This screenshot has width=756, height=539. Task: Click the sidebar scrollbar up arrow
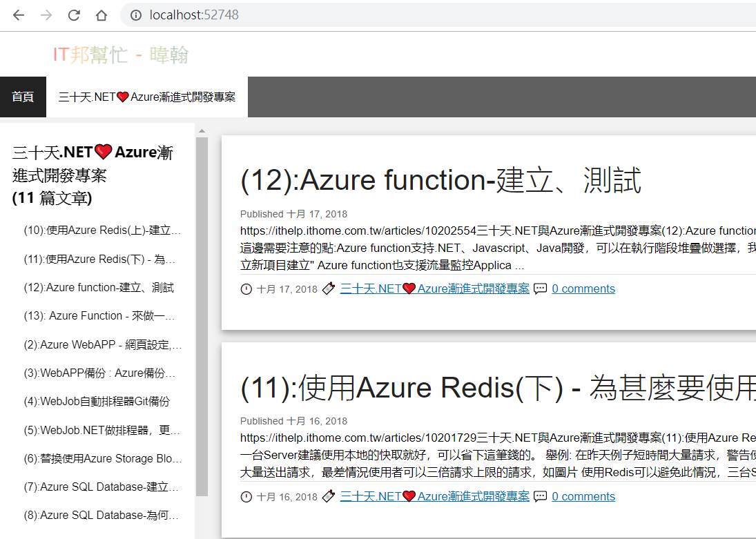point(202,130)
